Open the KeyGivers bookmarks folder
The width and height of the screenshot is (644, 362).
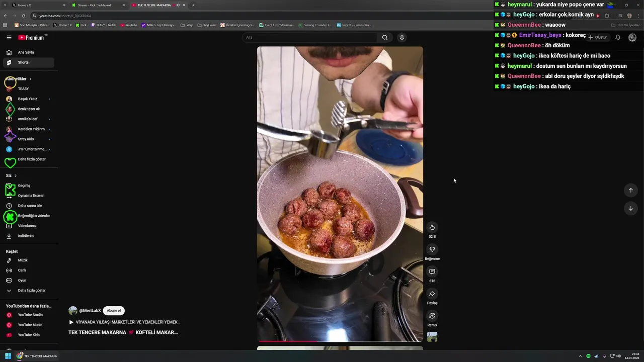(206, 25)
